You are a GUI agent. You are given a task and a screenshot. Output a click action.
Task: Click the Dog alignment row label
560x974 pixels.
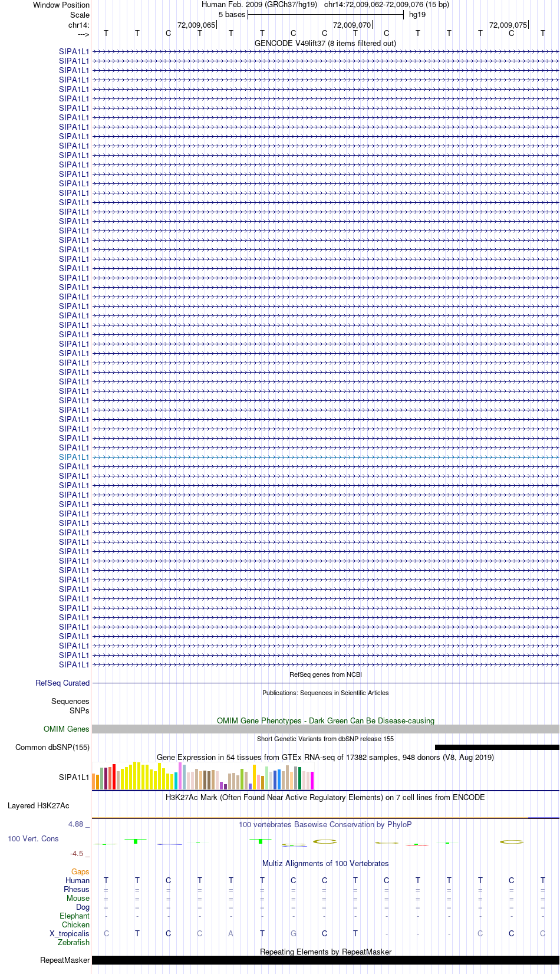(x=83, y=907)
